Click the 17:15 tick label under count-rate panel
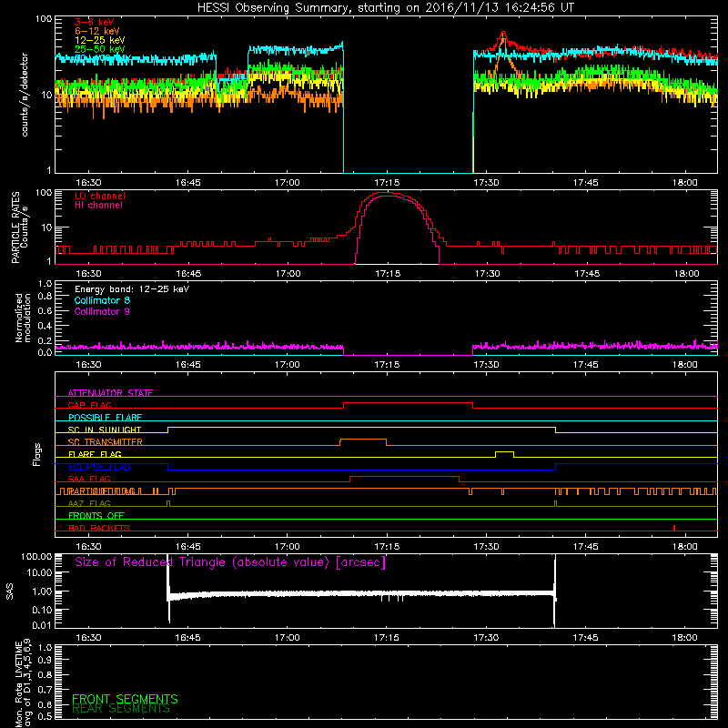 coord(387,183)
